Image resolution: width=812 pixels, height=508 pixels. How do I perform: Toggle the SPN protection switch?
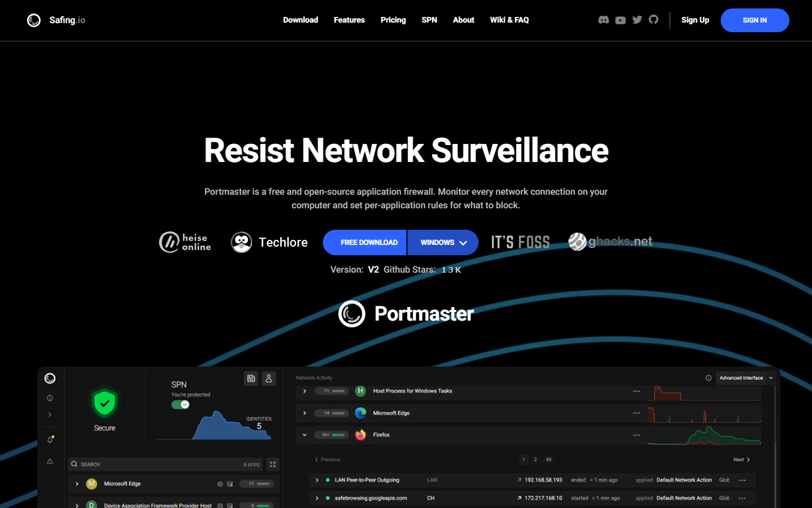(x=180, y=405)
